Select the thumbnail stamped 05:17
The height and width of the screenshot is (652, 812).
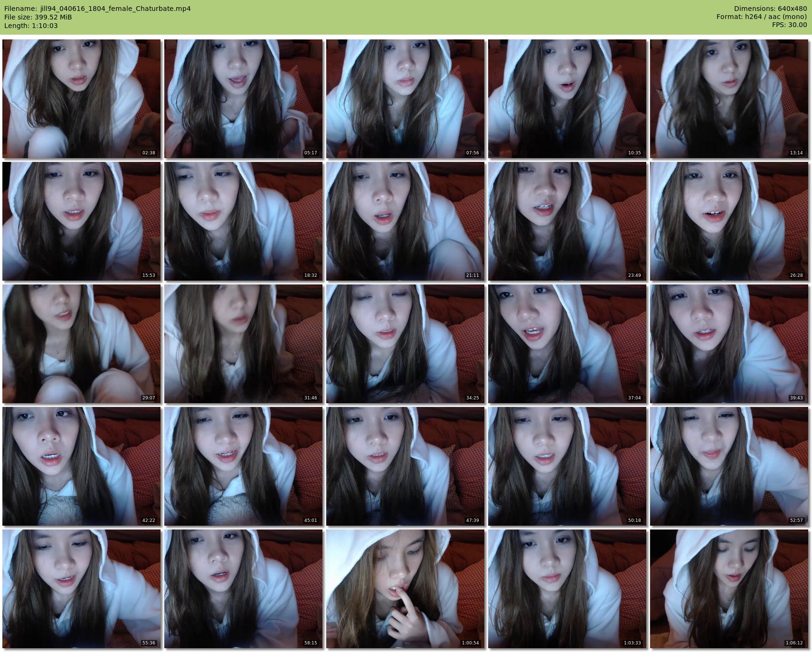click(243, 99)
